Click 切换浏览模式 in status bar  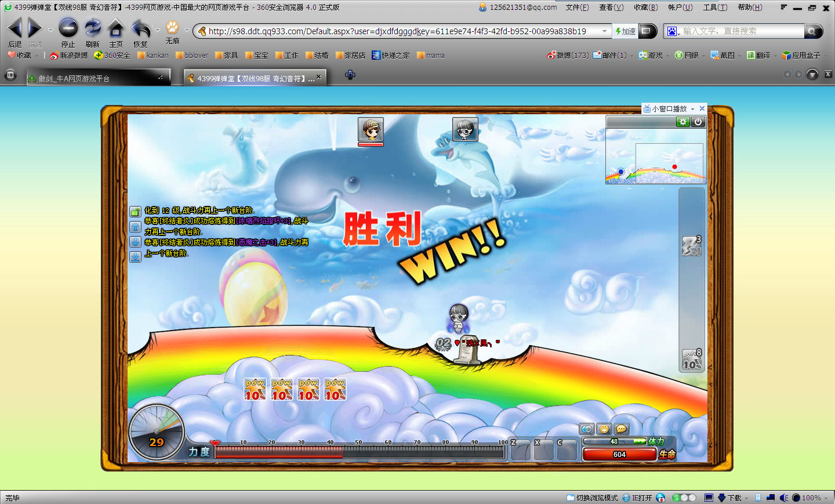tap(592, 498)
